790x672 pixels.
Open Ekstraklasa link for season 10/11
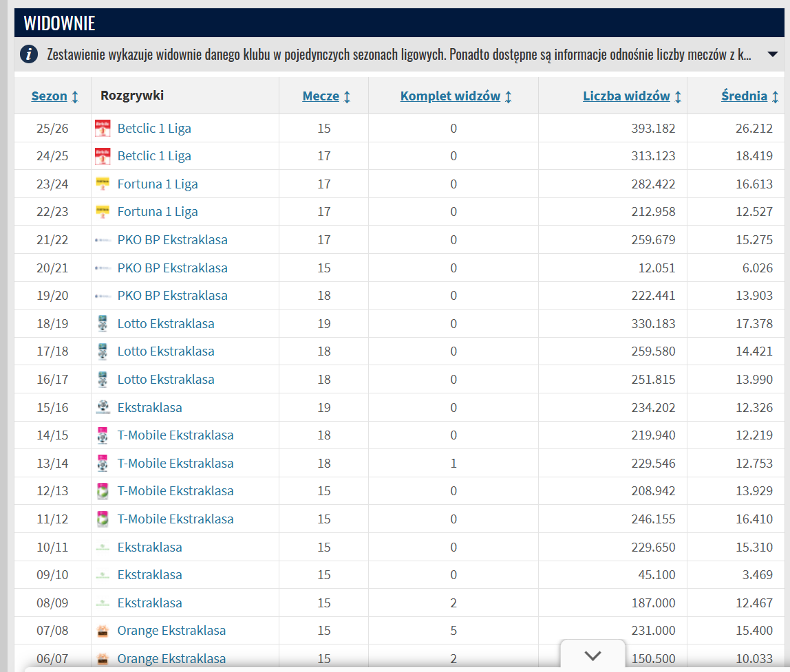tap(149, 547)
